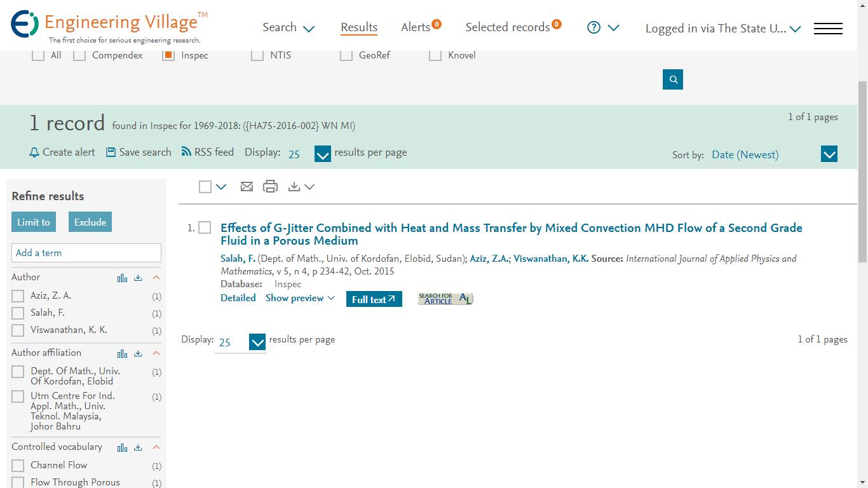Open the top results per page dropdown
Viewport: 868px width, 488px height.
[322, 154]
